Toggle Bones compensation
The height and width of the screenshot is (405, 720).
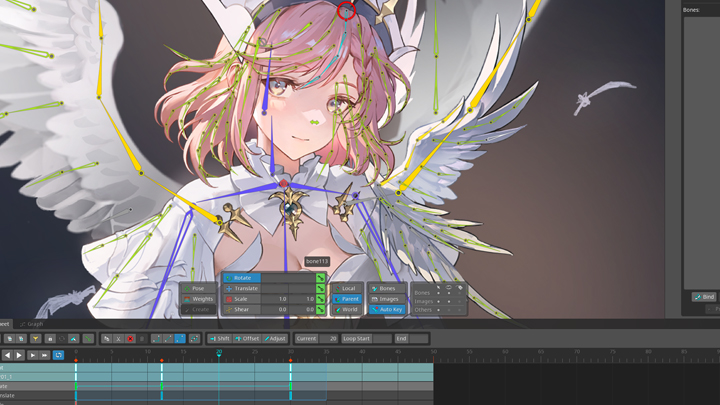click(x=387, y=288)
